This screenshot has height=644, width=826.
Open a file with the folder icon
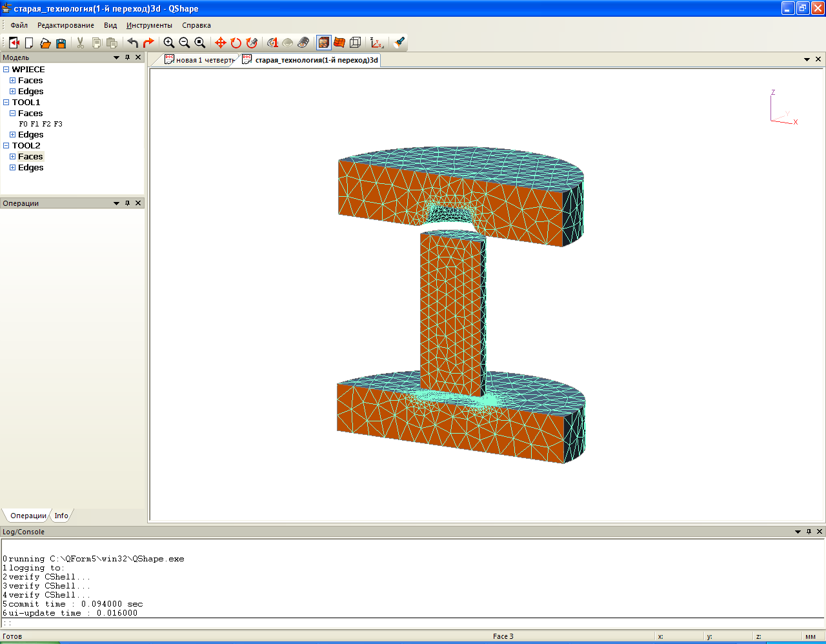[x=45, y=43]
